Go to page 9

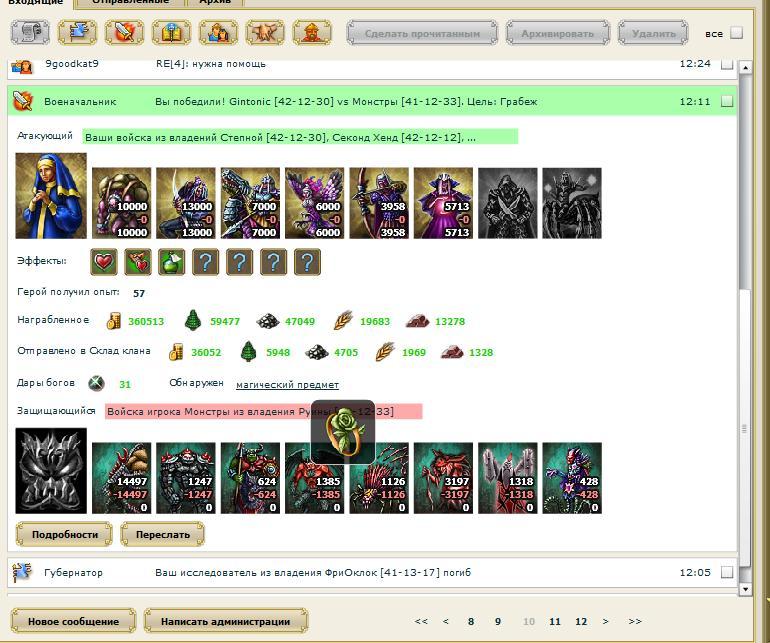click(498, 621)
